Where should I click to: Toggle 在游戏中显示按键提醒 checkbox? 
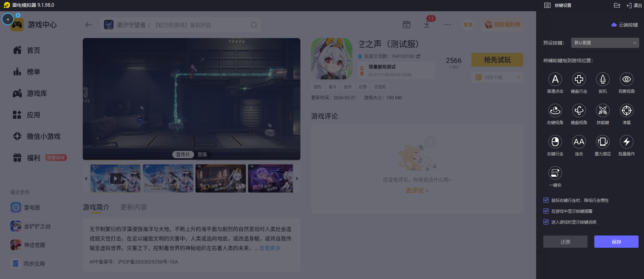click(546, 211)
